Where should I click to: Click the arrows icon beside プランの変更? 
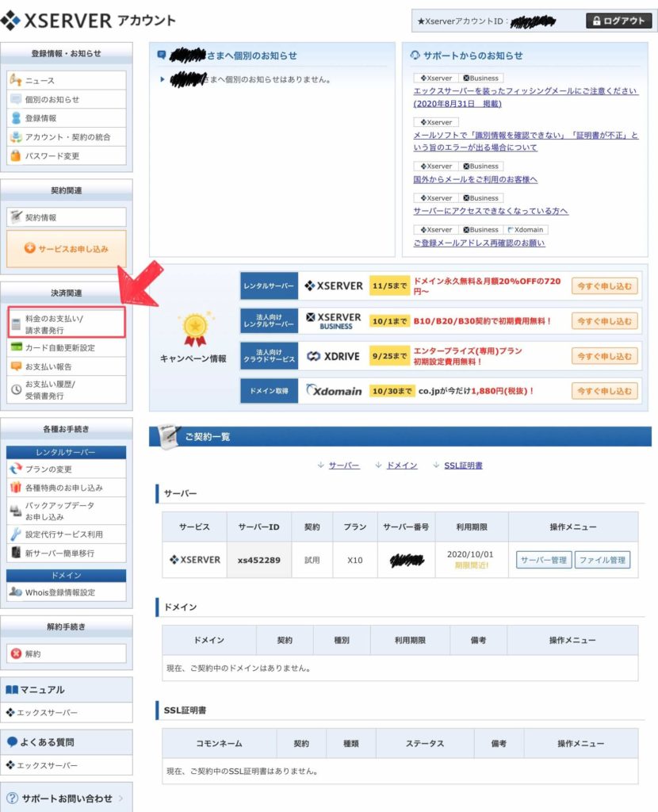(16, 468)
